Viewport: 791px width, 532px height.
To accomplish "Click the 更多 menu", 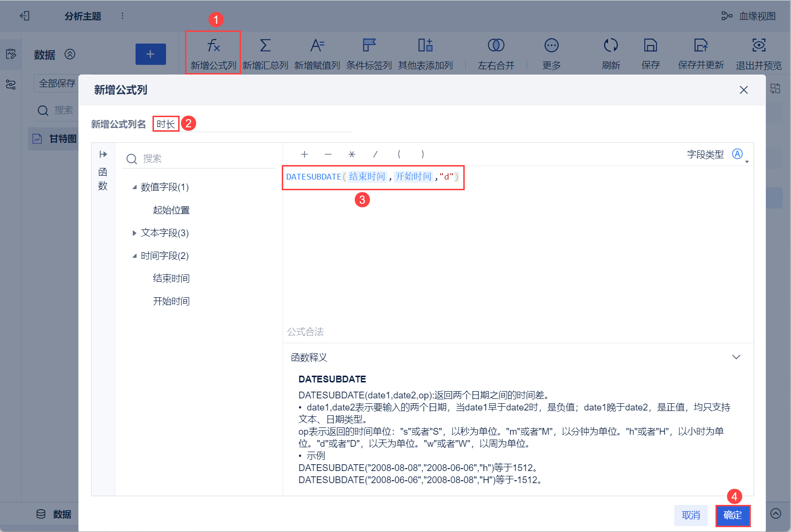I will click(x=551, y=52).
